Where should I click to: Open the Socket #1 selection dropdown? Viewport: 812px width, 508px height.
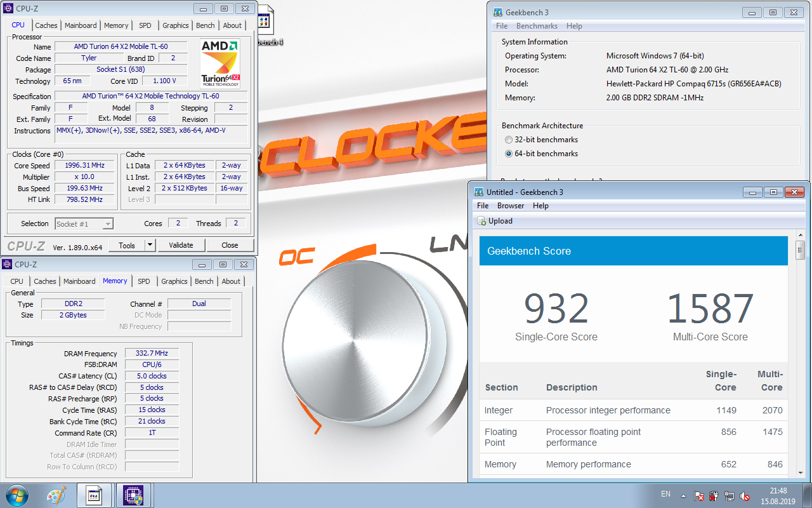(84, 224)
